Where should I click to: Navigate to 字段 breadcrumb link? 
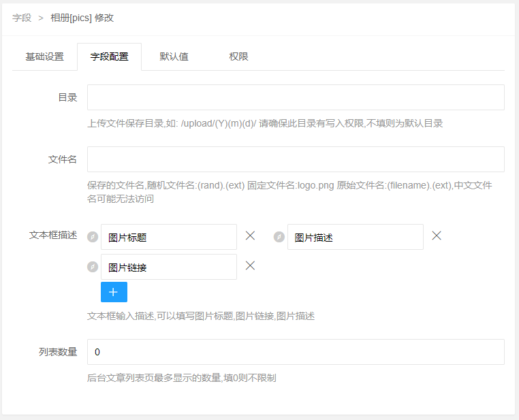coord(22,18)
